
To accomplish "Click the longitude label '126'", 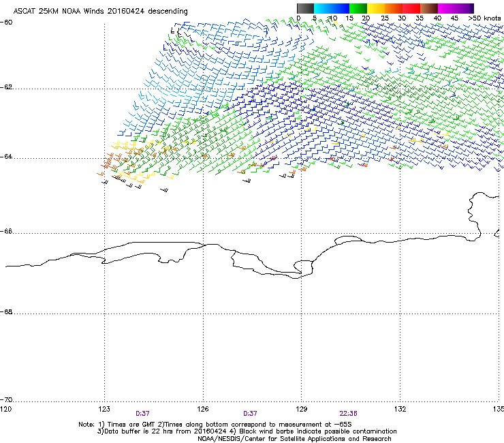I will click(x=203, y=409).
